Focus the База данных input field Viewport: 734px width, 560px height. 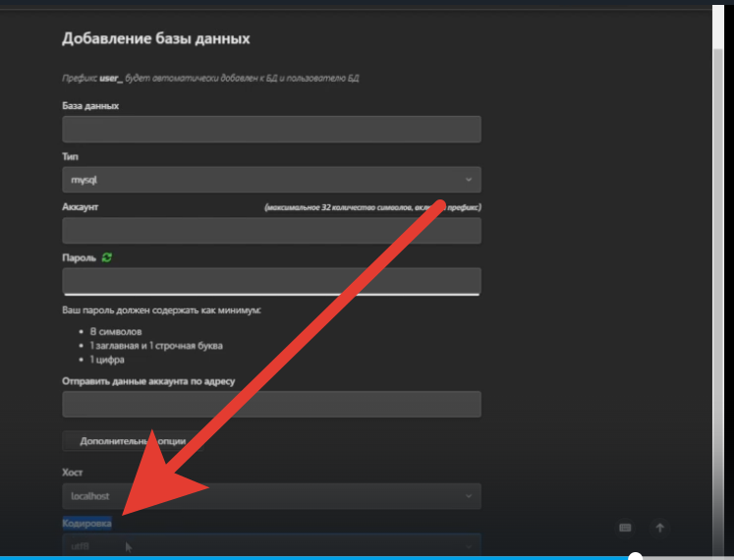(x=271, y=130)
